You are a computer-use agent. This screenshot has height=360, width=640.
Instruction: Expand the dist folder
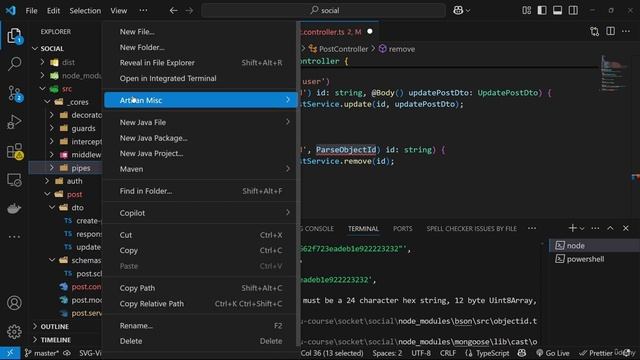(x=42, y=62)
